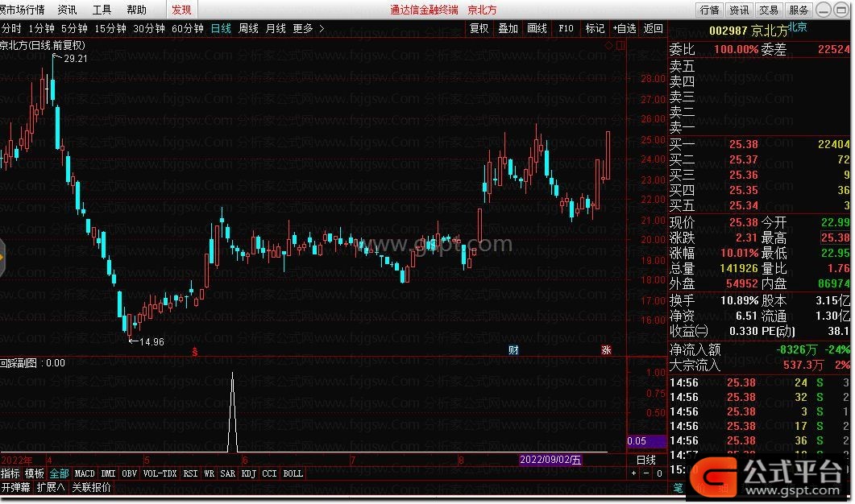Click the diamond icon above the chart
This screenshot has width=855, height=504.
click(x=609, y=46)
